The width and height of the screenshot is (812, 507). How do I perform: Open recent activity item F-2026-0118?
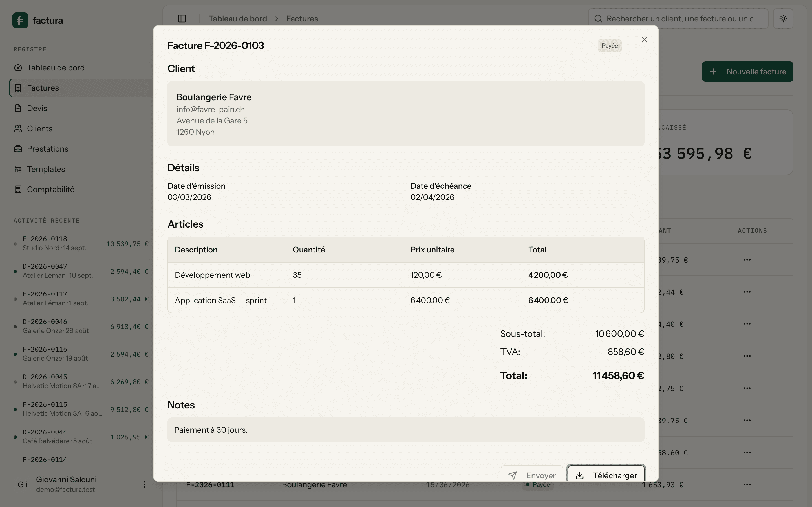(81, 243)
